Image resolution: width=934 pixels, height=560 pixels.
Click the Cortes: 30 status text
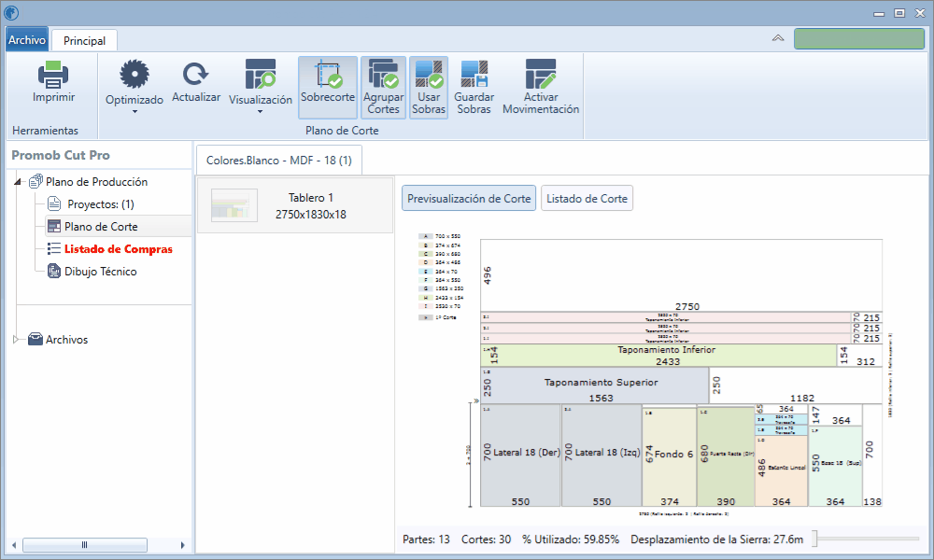(x=486, y=539)
